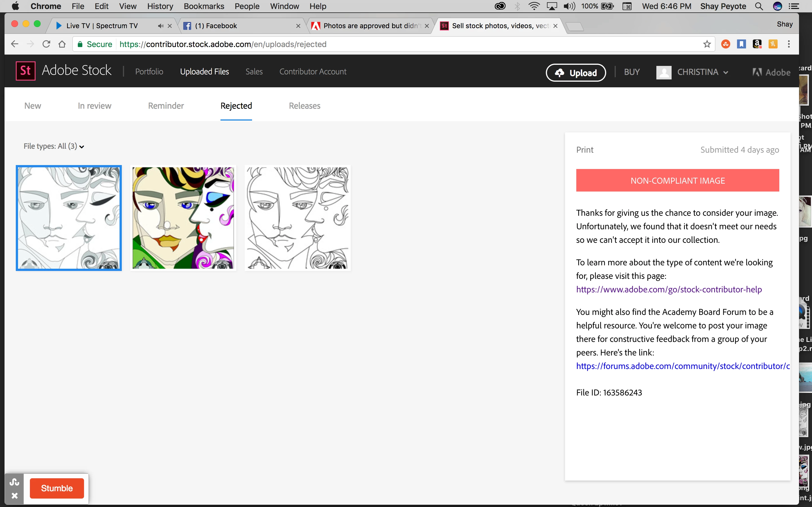Click the StumbleUpon extension icon in toolbar
812x507 pixels.
(x=725, y=44)
